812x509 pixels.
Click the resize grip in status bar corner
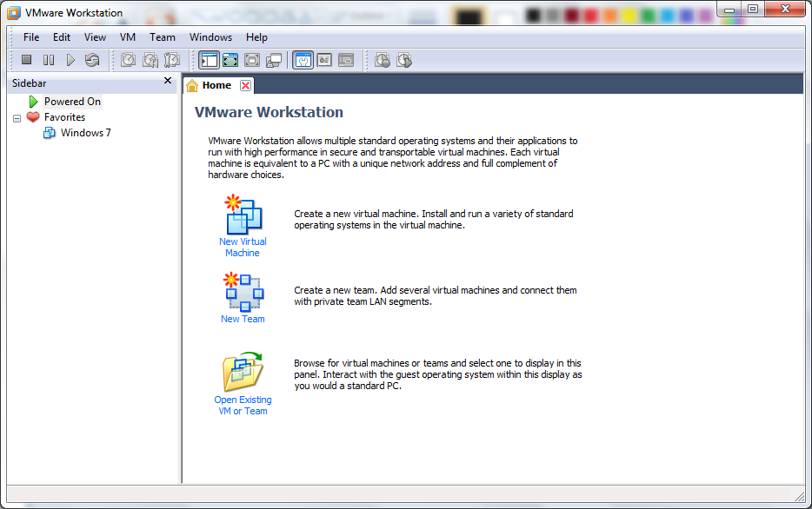click(799, 496)
